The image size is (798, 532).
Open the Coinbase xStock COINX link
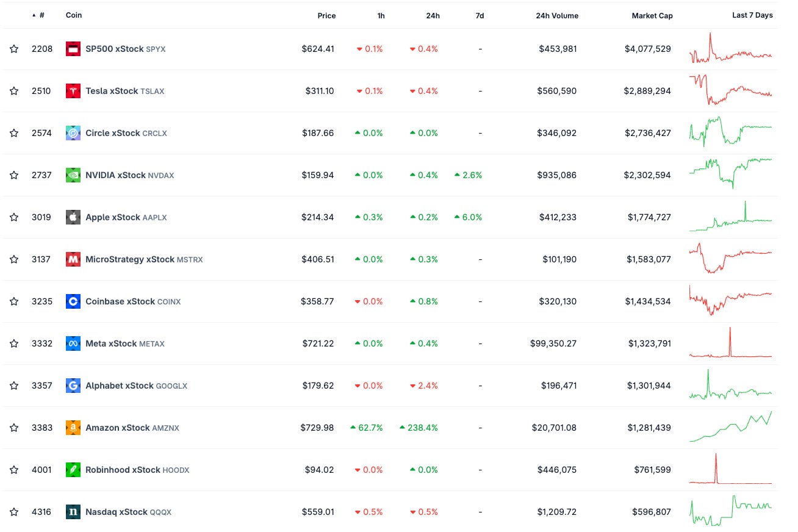tap(133, 301)
